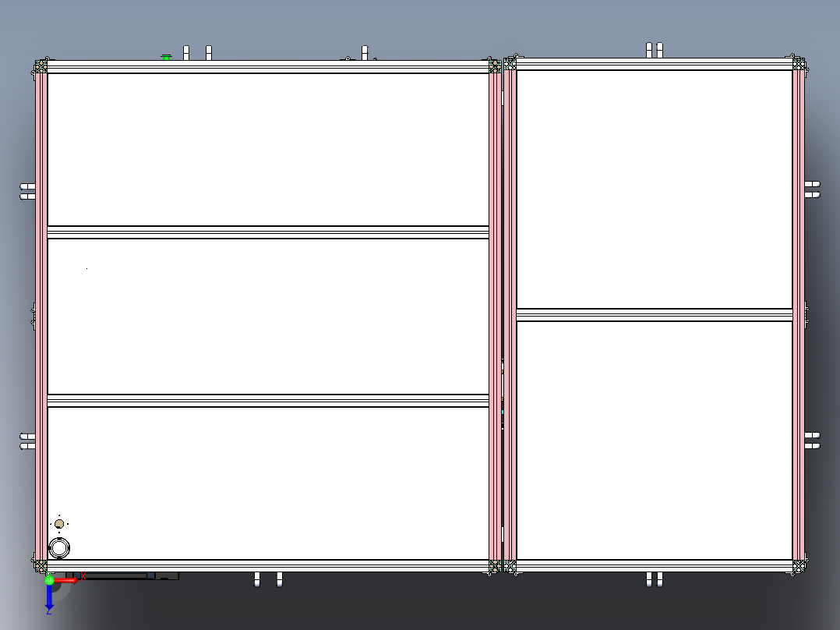The width and height of the screenshot is (840, 630).
Task: Select the middle crossbar in right frame
Action: [x=654, y=315]
